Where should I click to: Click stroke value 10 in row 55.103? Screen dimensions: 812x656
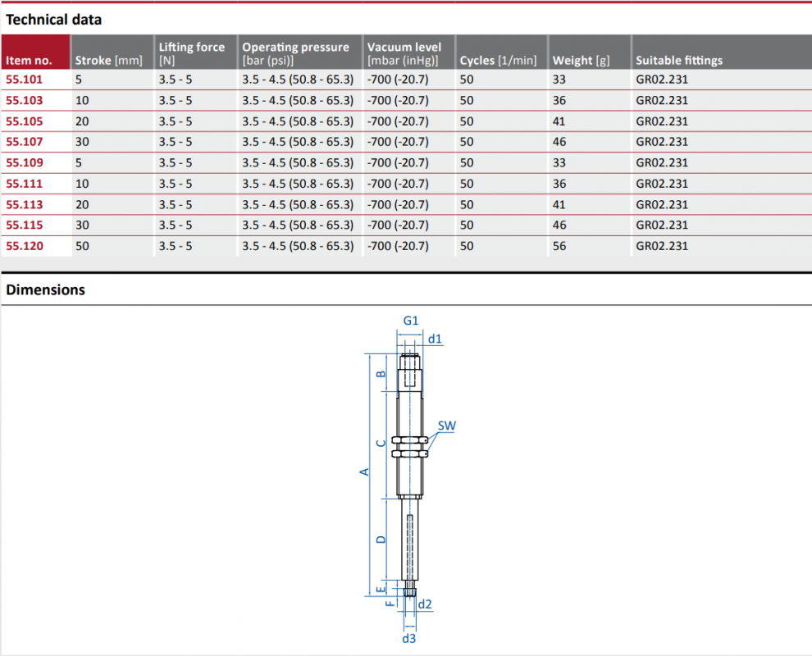pos(82,100)
